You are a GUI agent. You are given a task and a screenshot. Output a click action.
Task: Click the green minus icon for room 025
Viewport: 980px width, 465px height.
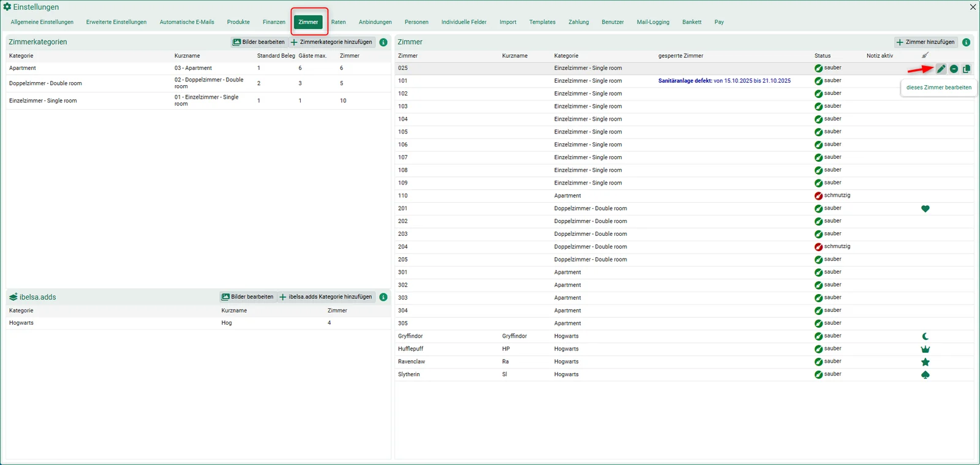point(954,69)
